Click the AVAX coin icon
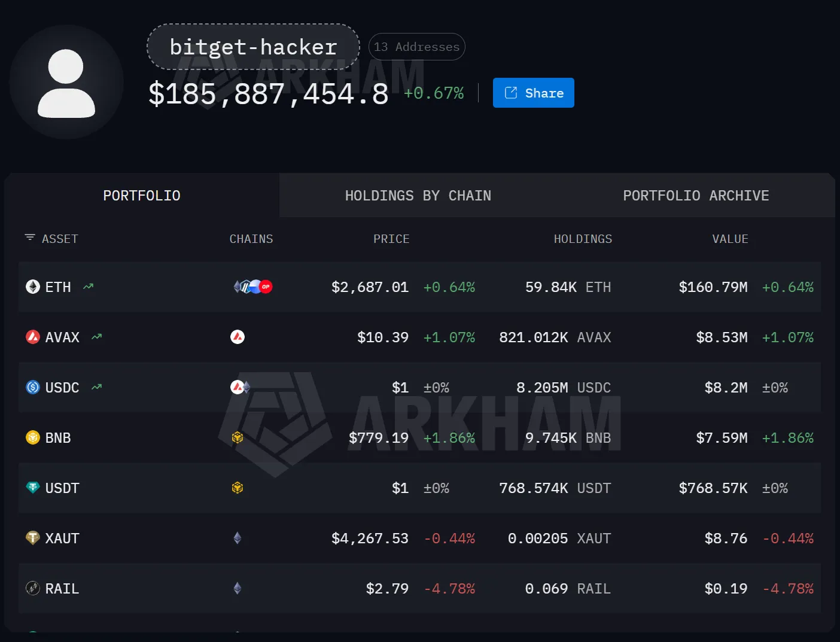The width and height of the screenshot is (840, 642). (33, 337)
